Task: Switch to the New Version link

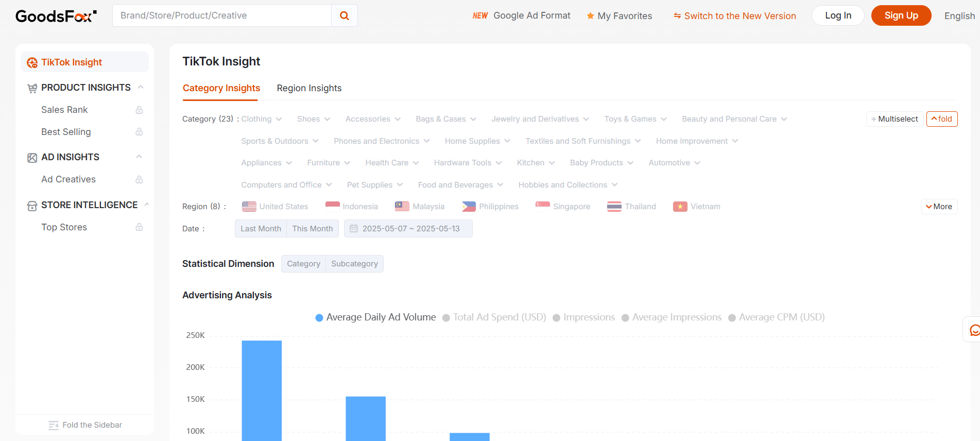Action: tap(740, 16)
